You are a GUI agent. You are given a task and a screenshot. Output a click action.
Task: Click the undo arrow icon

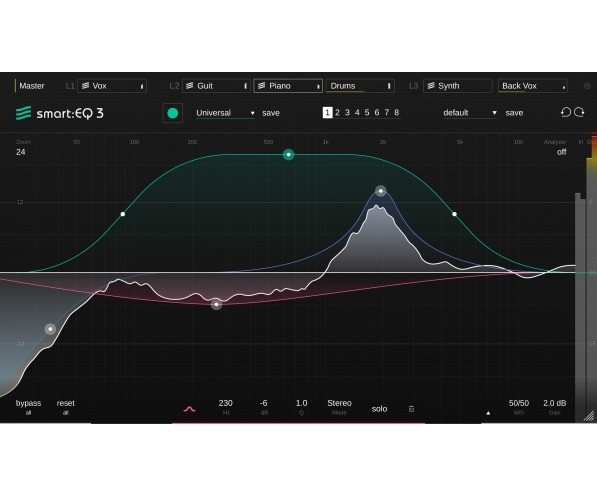(566, 112)
